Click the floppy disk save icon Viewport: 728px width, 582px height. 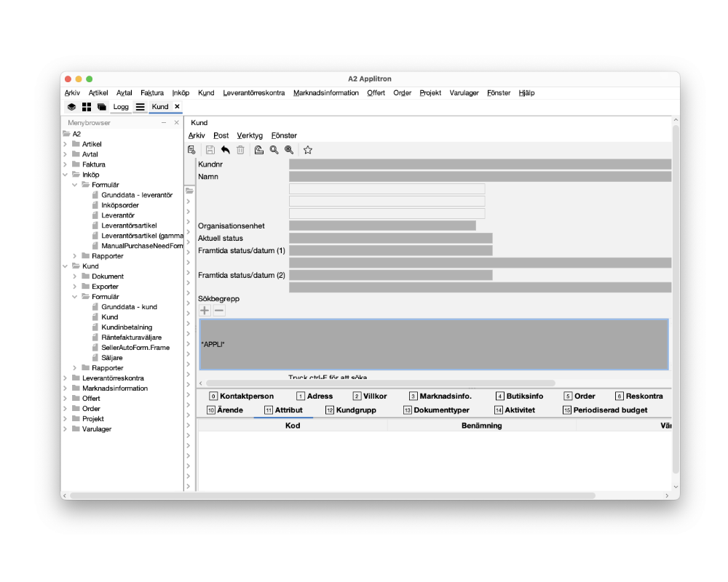pos(210,150)
